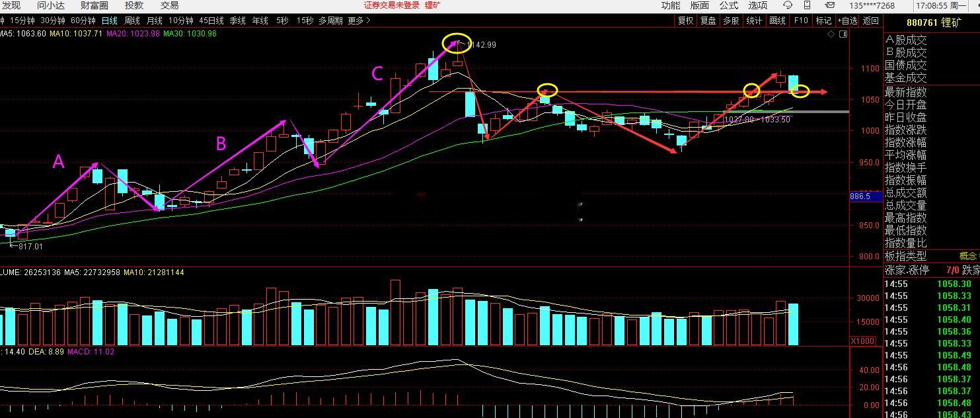Viewport: 980px width, 418px height.
Task: Click the 概念 tag in side panel
Action: (969, 256)
